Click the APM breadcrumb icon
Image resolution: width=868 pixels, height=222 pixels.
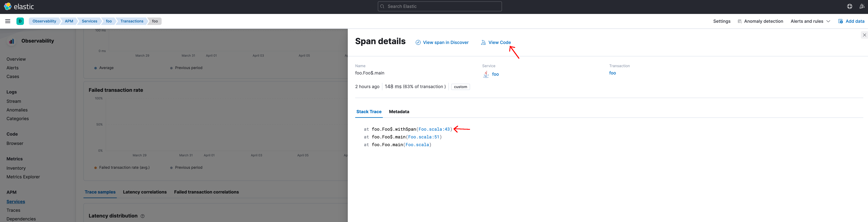pyautogui.click(x=69, y=21)
